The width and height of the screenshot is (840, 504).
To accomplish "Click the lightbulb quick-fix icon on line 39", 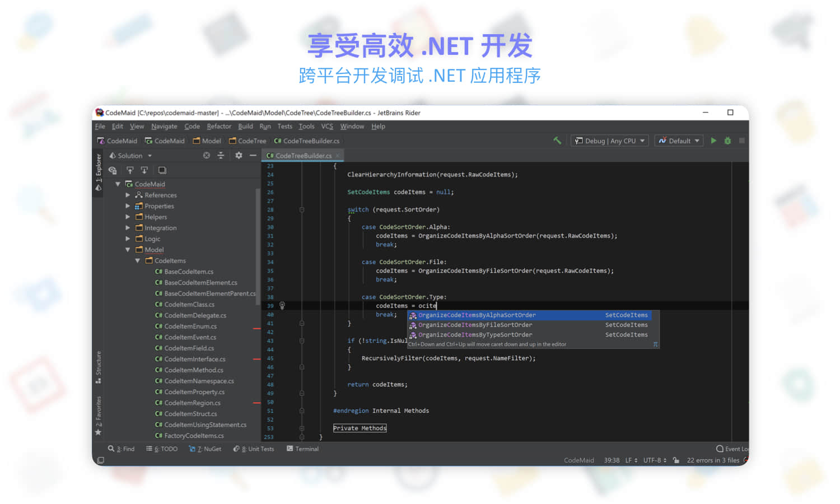I will (x=282, y=306).
